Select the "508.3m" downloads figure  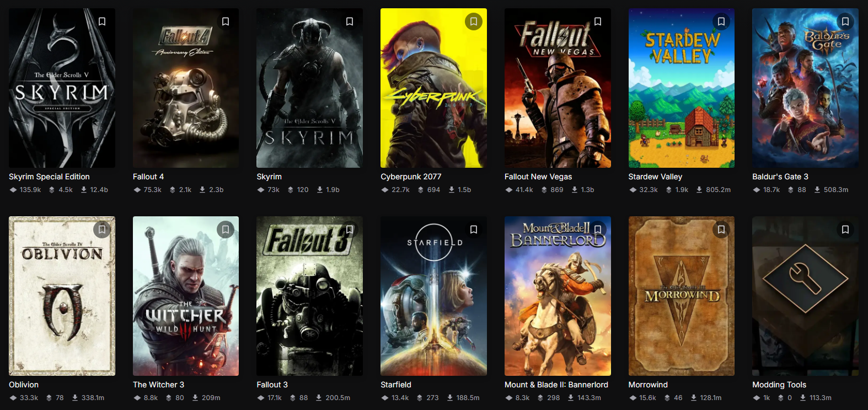click(x=836, y=190)
